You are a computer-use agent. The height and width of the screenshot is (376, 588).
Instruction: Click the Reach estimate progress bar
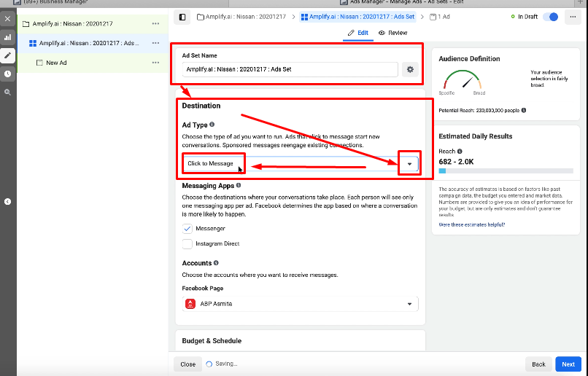click(506, 171)
